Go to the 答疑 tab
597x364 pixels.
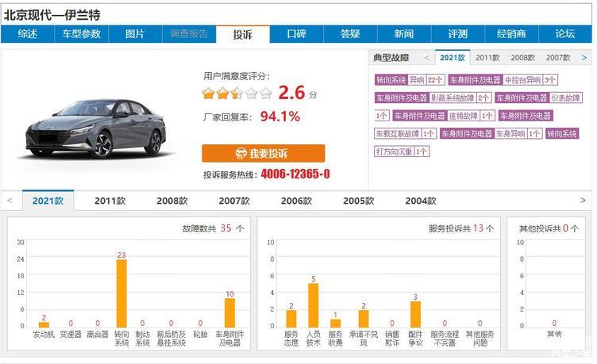point(350,34)
